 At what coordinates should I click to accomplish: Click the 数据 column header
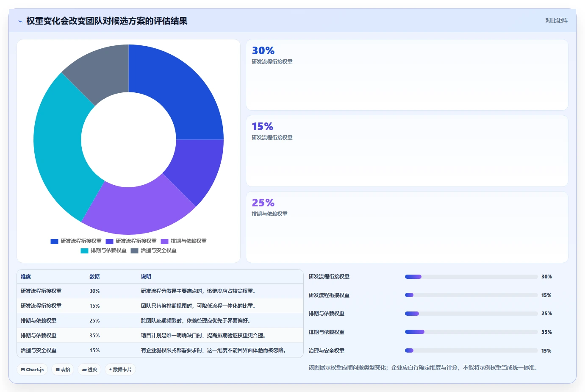point(94,276)
